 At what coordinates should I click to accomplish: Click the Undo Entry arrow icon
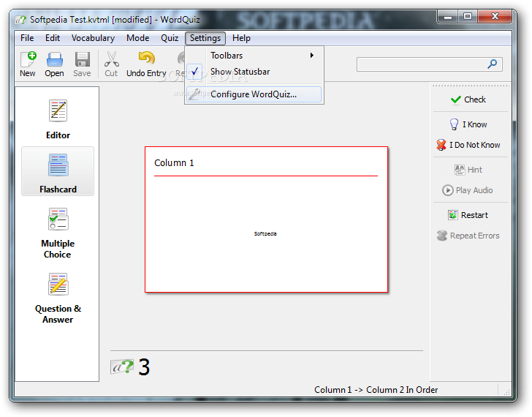click(x=146, y=59)
